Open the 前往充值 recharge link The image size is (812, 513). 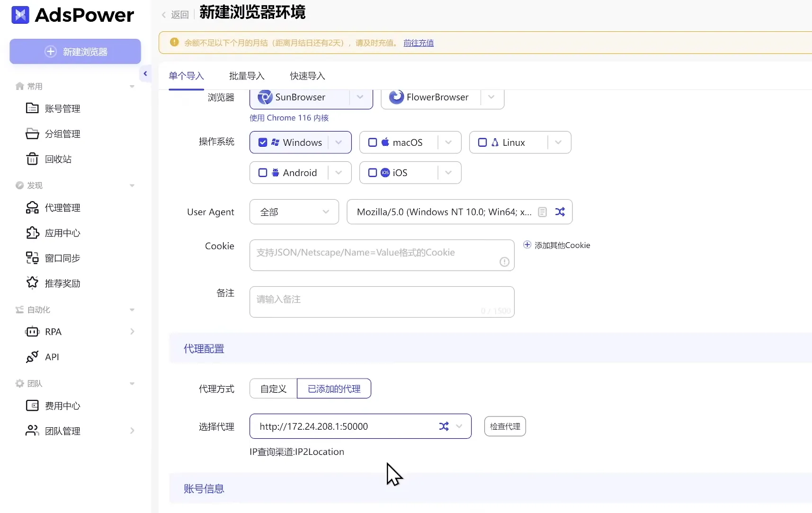[419, 43]
